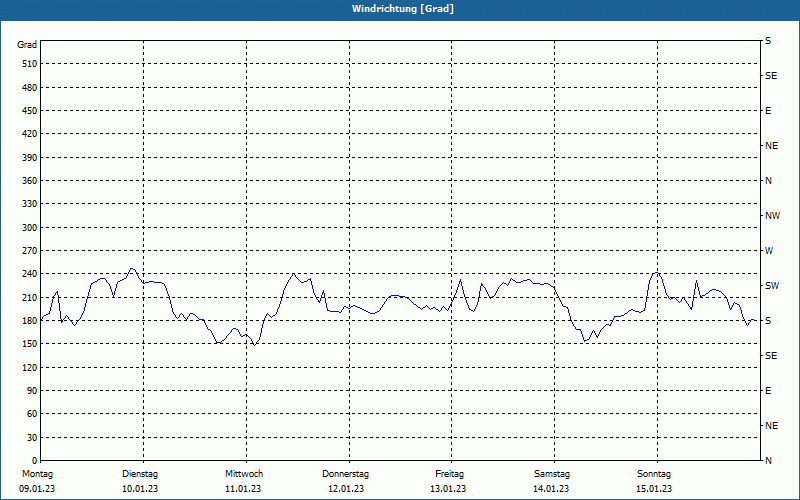Click the "Grad" y-axis unit label
This screenshot has width=800, height=500.
(27, 45)
